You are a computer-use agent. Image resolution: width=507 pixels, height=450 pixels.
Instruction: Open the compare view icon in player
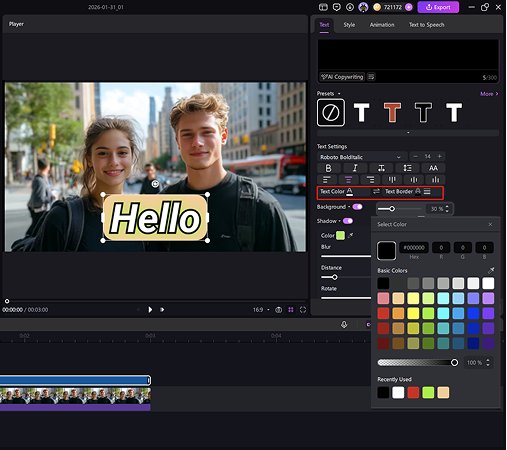[x=279, y=310]
